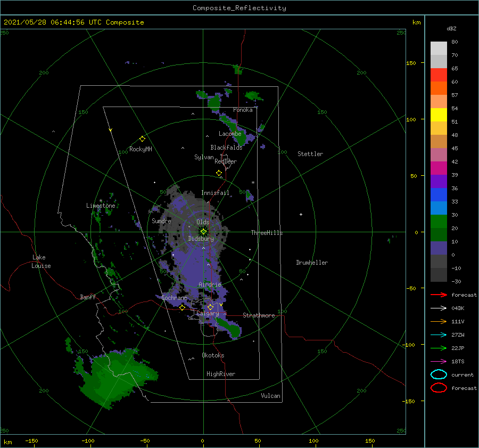Pick the light gray 80 dBZ swatch
Viewport: 479px width, 448px height.
pos(439,48)
